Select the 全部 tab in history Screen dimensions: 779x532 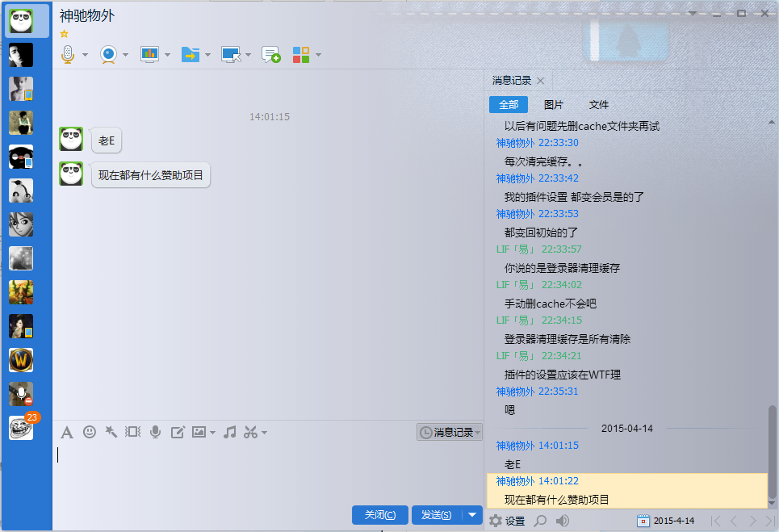coord(509,105)
